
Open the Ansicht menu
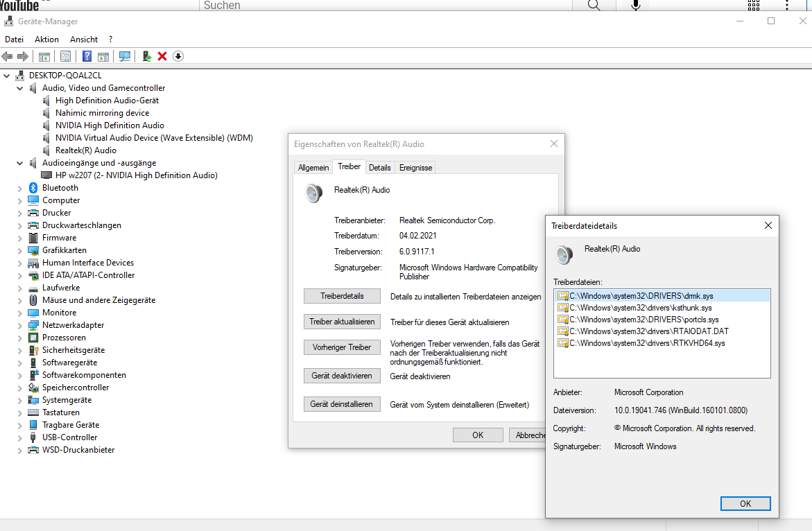(x=84, y=40)
